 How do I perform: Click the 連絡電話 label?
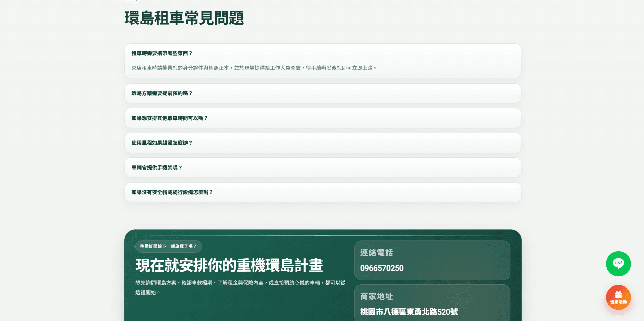(x=376, y=253)
